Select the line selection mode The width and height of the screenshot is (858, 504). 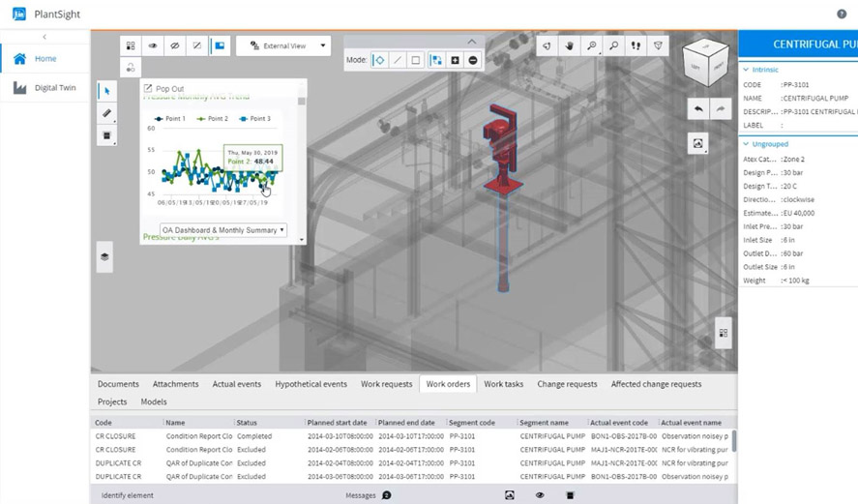click(x=398, y=60)
